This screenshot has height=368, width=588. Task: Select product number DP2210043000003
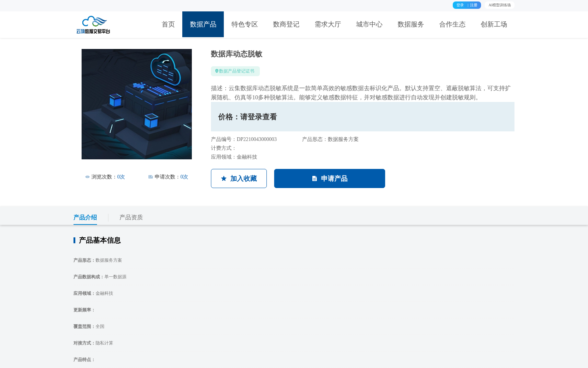(257, 139)
